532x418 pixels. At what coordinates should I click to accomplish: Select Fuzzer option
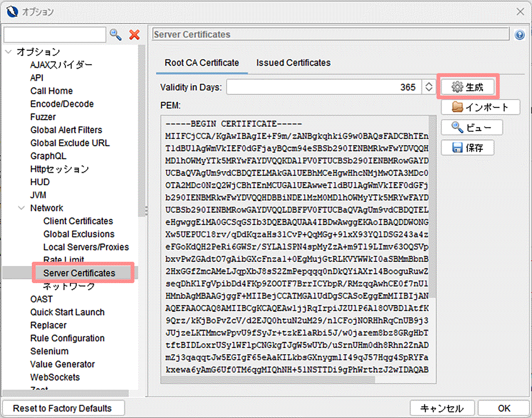click(x=43, y=117)
